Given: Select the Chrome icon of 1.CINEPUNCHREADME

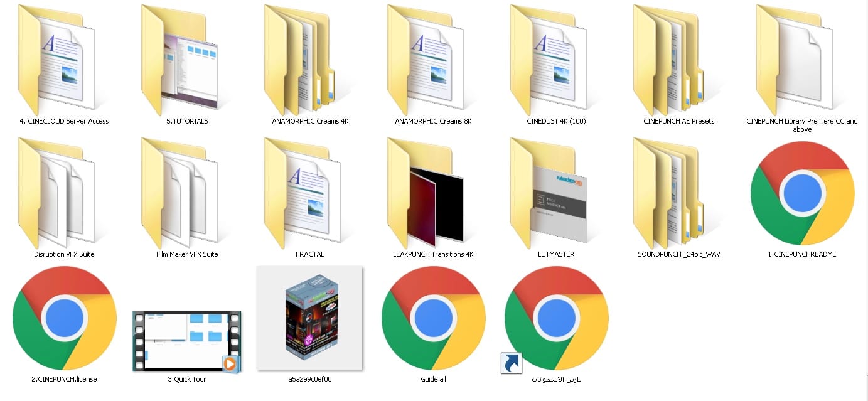Looking at the screenshot, I should [x=802, y=193].
